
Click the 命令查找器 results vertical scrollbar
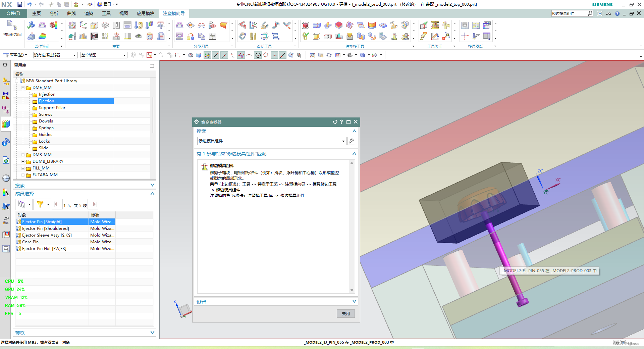[x=352, y=227]
